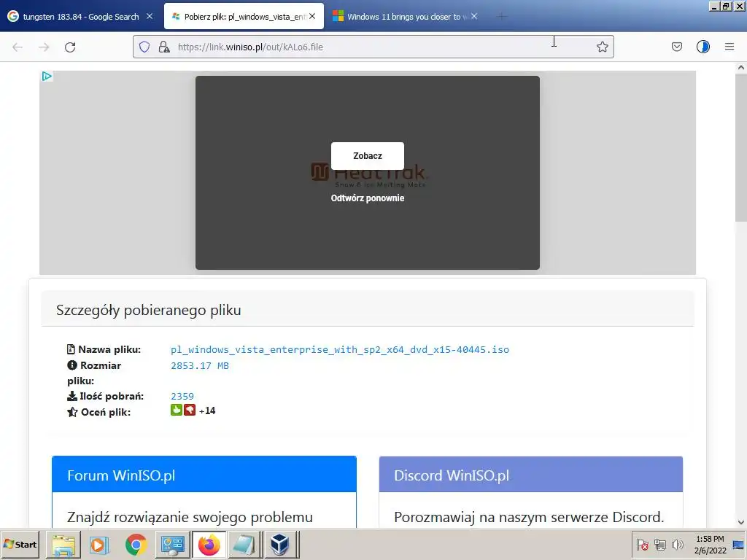Image resolution: width=747 pixels, height=560 pixels.
Task: Click the scrollbar up arrow
Action: [x=741, y=68]
